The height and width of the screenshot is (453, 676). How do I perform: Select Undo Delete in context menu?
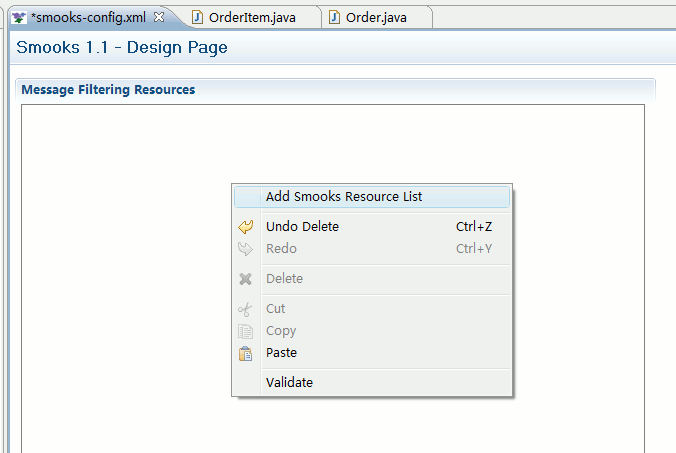coord(372,226)
